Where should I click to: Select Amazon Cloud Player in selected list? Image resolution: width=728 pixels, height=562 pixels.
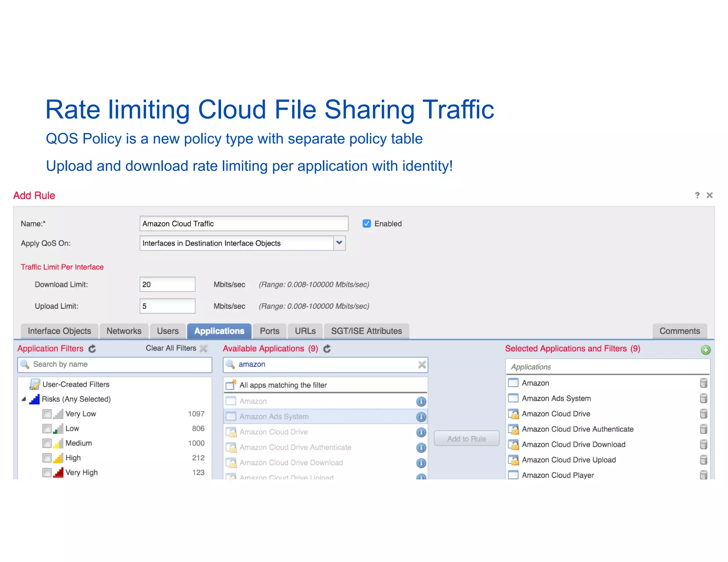coord(608,475)
